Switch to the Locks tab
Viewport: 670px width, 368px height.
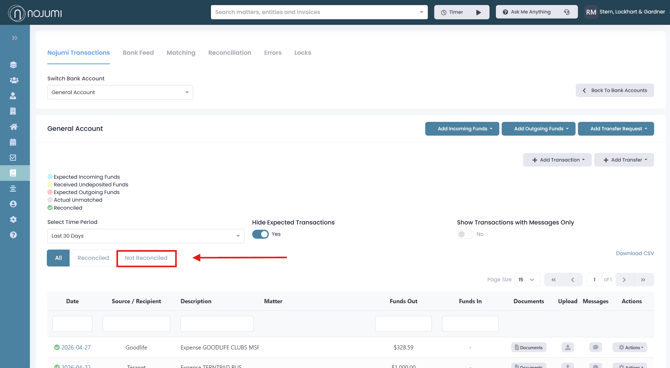pos(303,53)
